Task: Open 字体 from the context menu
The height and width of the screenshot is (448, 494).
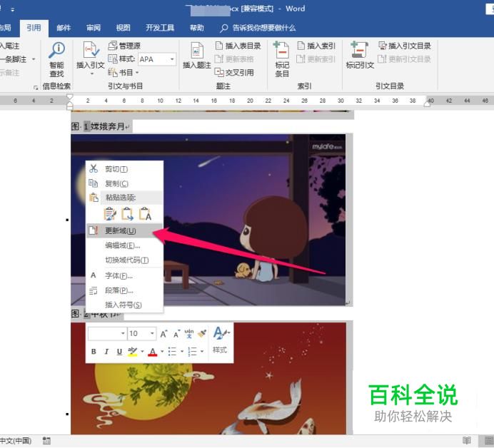Action: coord(124,276)
